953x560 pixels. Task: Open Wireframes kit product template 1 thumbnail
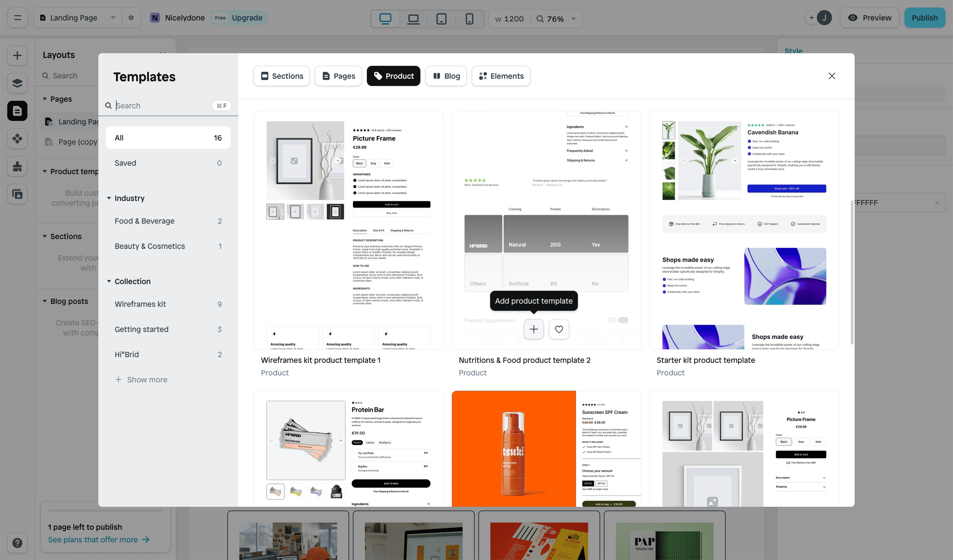tap(349, 230)
